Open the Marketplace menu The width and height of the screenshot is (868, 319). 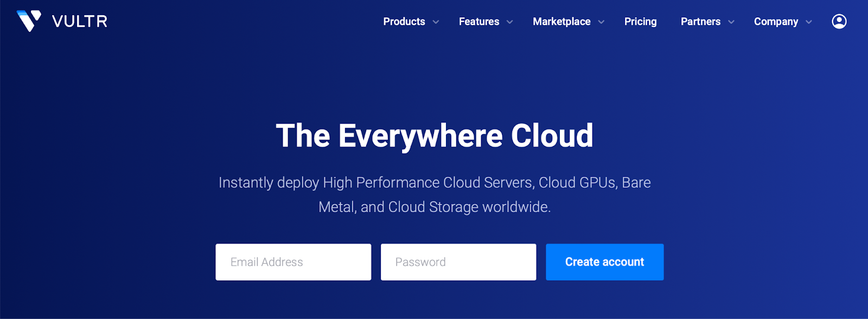click(561, 22)
